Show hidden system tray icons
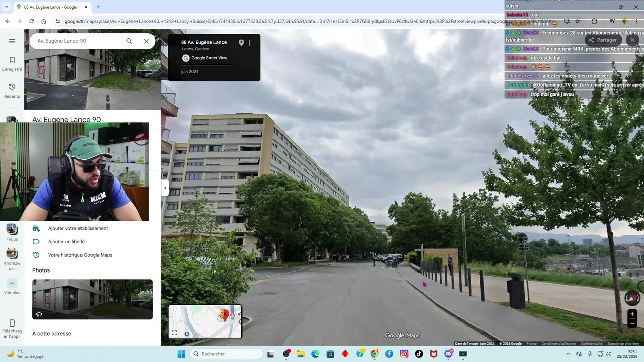Viewport: 644px width, 362px height. 568,354
